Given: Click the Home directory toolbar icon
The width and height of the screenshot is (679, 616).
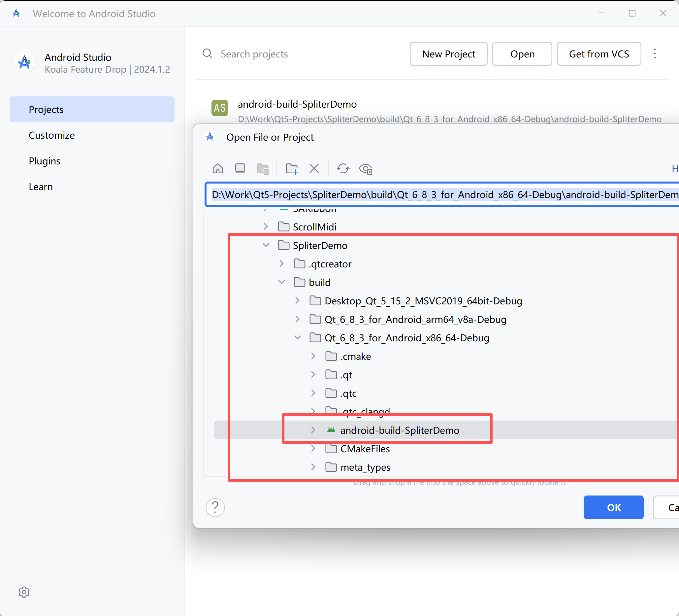Looking at the screenshot, I should click(x=217, y=168).
